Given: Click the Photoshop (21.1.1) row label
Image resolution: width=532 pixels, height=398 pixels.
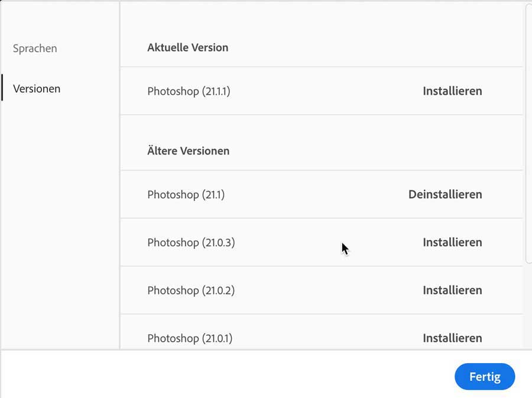Looking at the screenshot, I should [189, 92].
